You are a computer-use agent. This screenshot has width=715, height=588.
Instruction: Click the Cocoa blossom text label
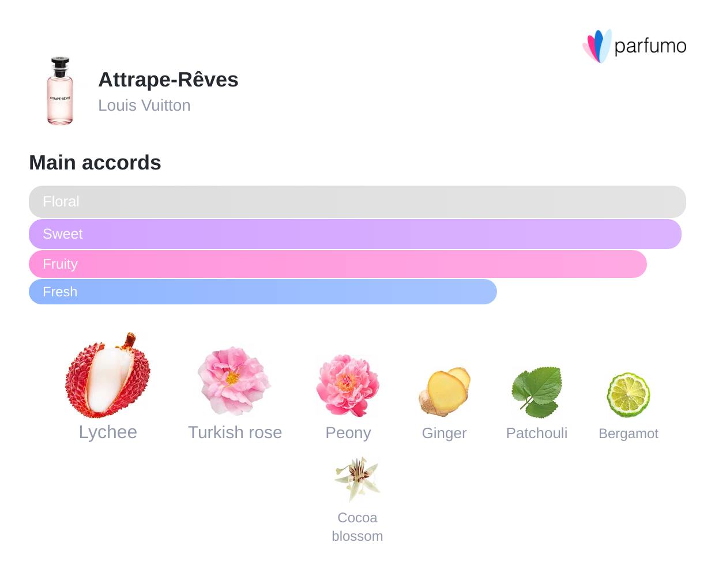click(x=357, y=527)
